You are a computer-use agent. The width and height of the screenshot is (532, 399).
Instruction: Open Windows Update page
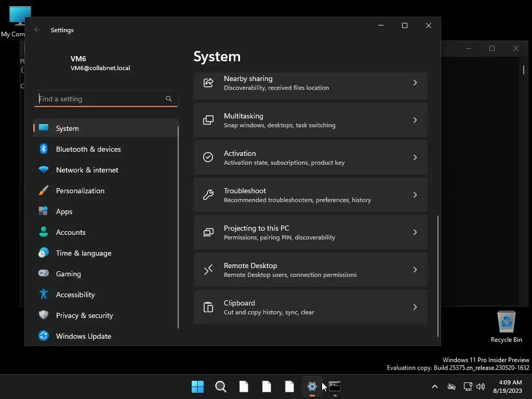point(105,336)
